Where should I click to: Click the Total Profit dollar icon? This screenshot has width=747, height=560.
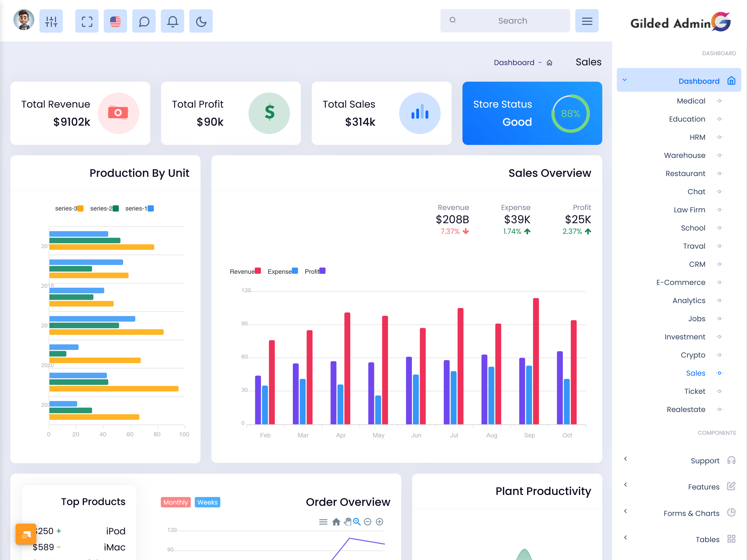point(269,113)
